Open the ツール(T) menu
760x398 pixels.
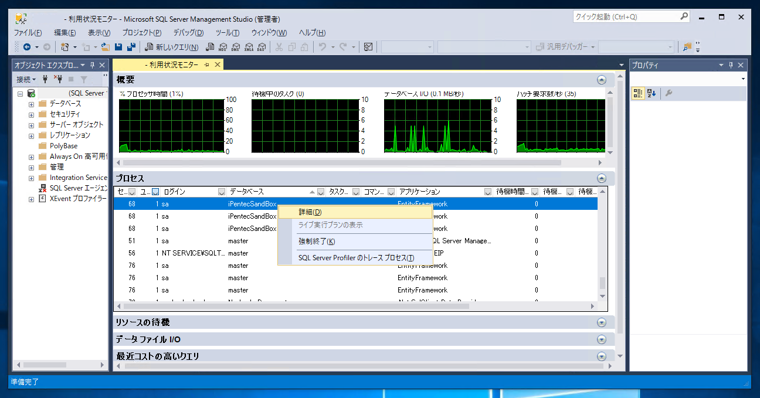click(x=227, y=32)
